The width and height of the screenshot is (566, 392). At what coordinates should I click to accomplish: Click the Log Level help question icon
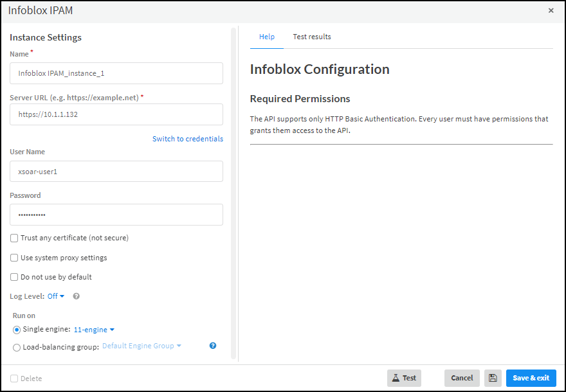pos(77,296)
